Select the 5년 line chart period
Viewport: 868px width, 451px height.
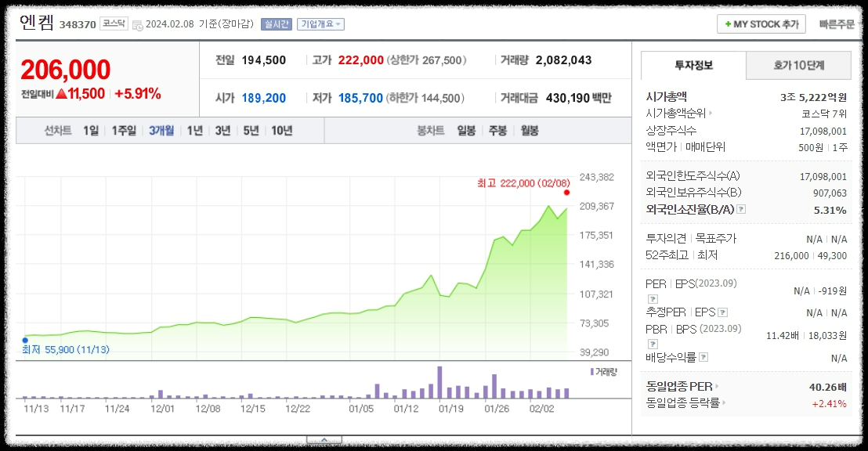pos(251,131)
